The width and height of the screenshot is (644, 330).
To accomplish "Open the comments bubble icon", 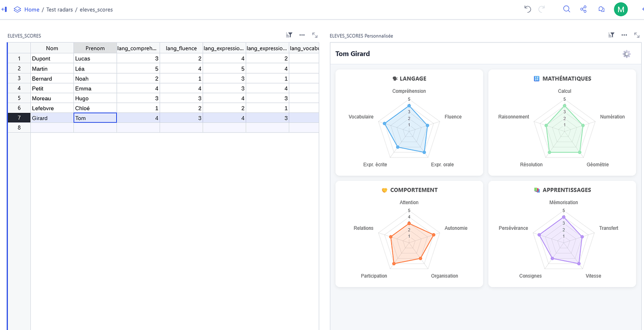I will pos(602,9).
